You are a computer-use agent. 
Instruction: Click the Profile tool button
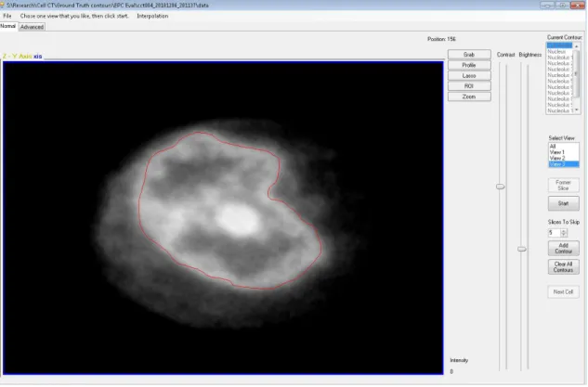(469, 65)
